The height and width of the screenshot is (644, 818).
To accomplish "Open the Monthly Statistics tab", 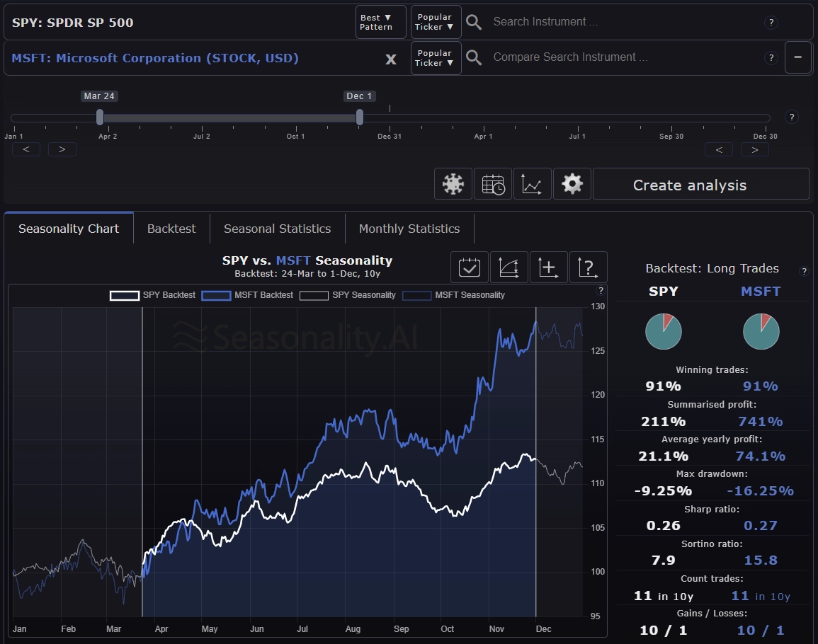I will 409,228.
